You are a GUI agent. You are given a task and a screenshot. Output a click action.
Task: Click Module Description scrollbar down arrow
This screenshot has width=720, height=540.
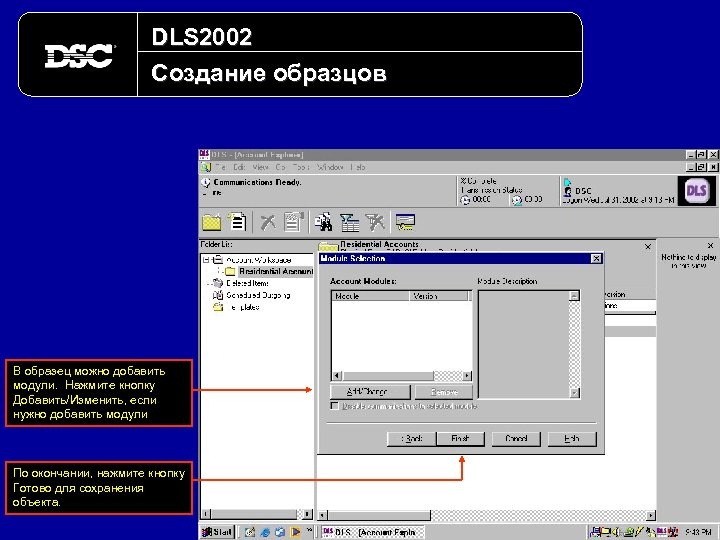click(x=574, y=393)
